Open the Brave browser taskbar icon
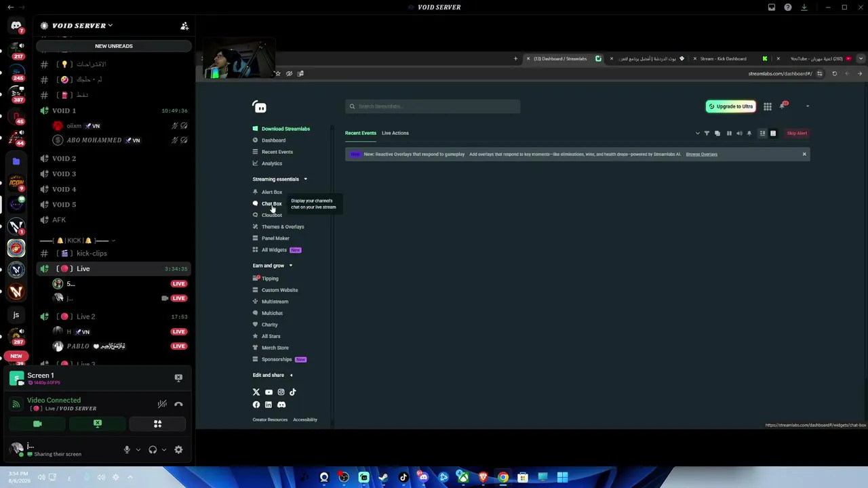 483,477
